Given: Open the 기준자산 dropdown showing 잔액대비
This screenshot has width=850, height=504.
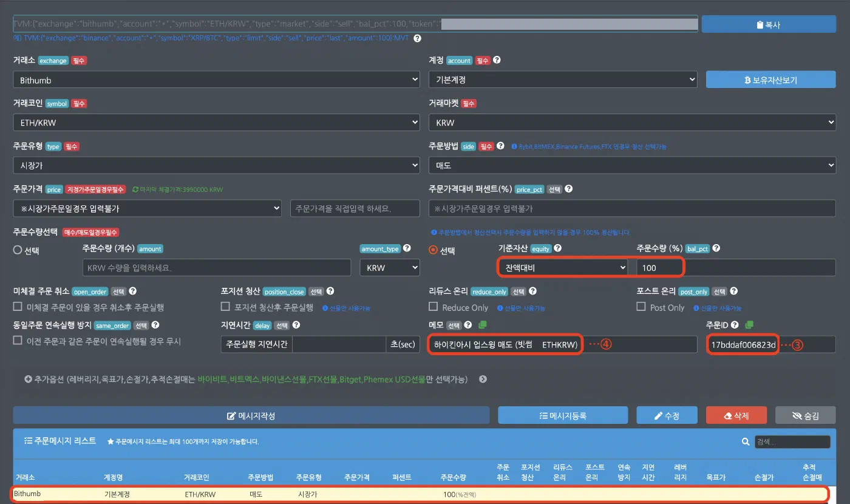Looking at the screenshot, I should tap(563, 267).
